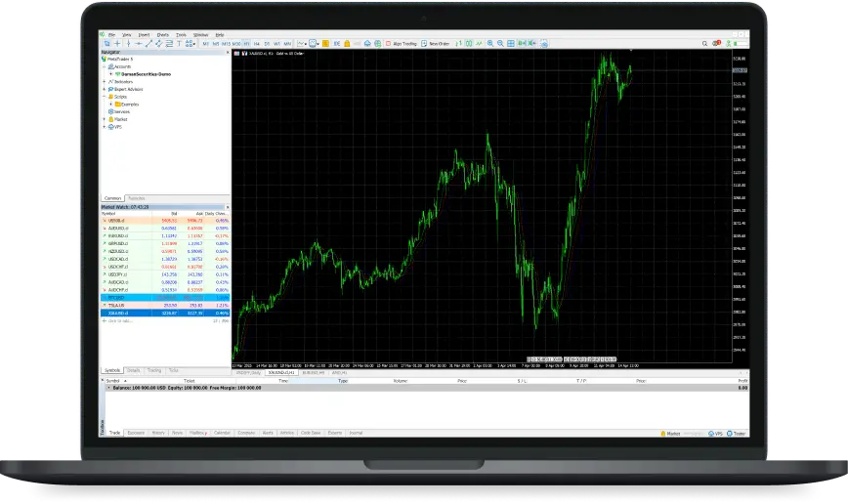Image resolution: width=848 pixels, height=504 pixels.
Task: Collapse the Scripts tree node
Action: click(105, 96)
